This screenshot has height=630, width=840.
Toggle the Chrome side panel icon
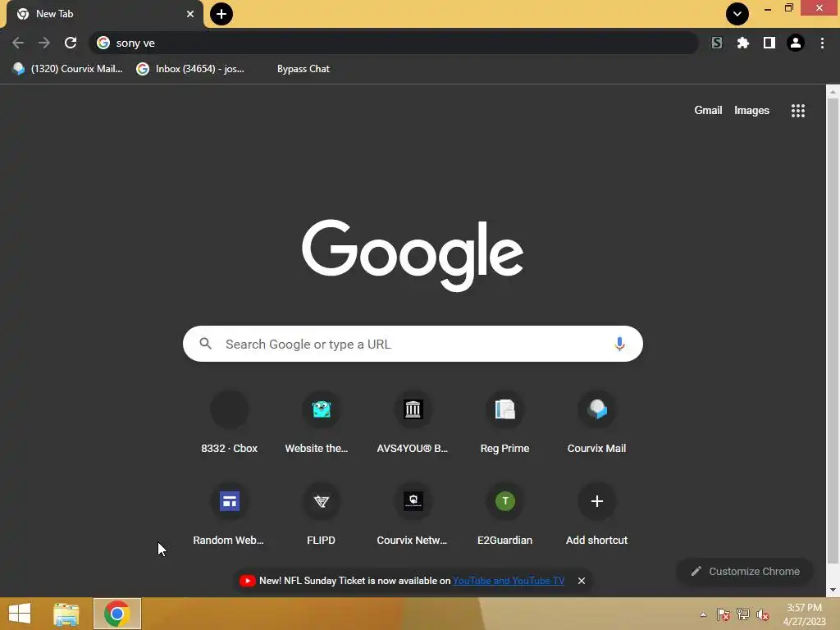coord(769,43)
